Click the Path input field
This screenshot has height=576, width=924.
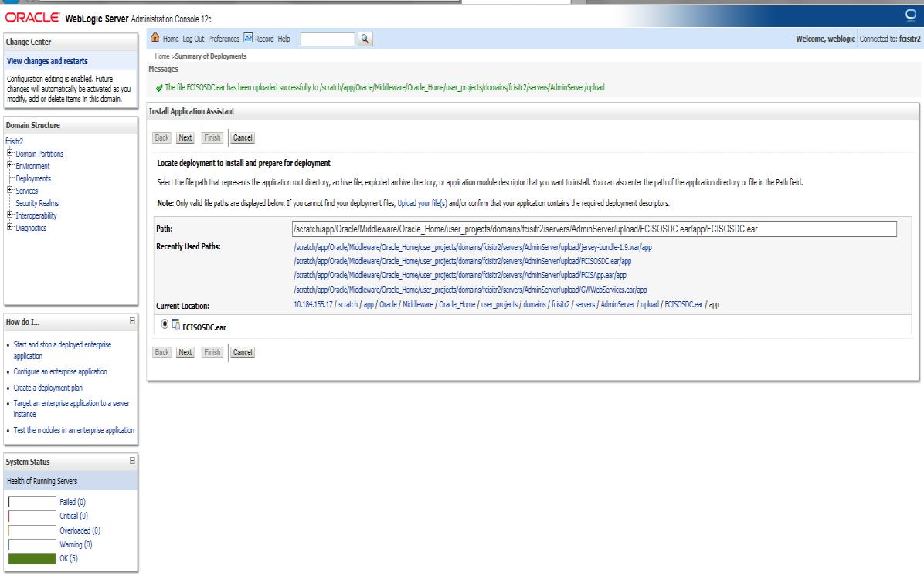tap(594, 229)
